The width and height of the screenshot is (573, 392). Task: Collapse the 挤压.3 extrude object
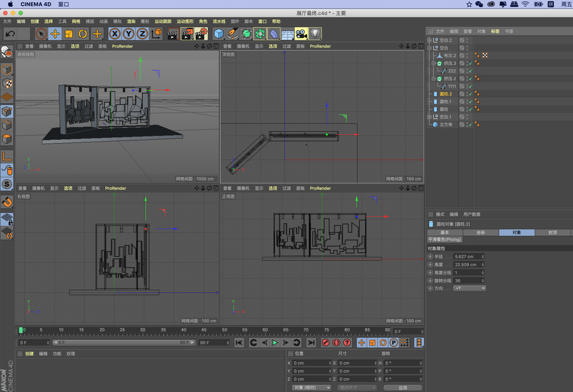(x=434, y=63)
